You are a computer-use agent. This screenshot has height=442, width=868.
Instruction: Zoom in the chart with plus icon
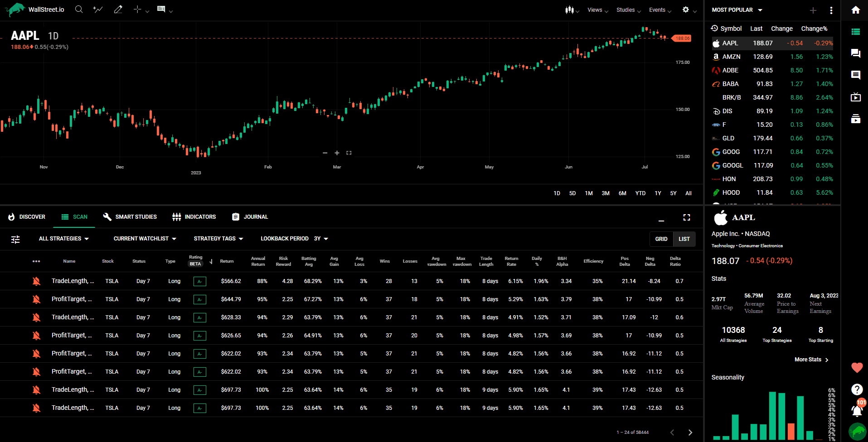337,153
